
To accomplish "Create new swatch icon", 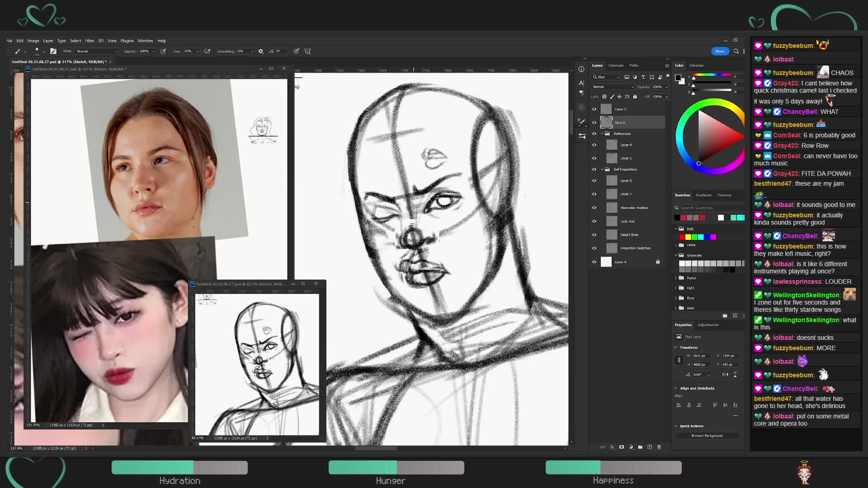I will pos(735,315).
